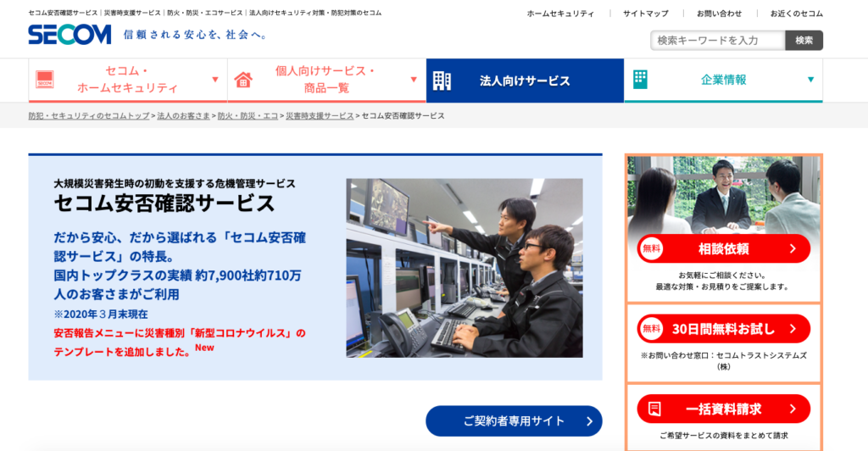Open the 企業情報 menu
This screenshot has width=868, height=451.
724,81
